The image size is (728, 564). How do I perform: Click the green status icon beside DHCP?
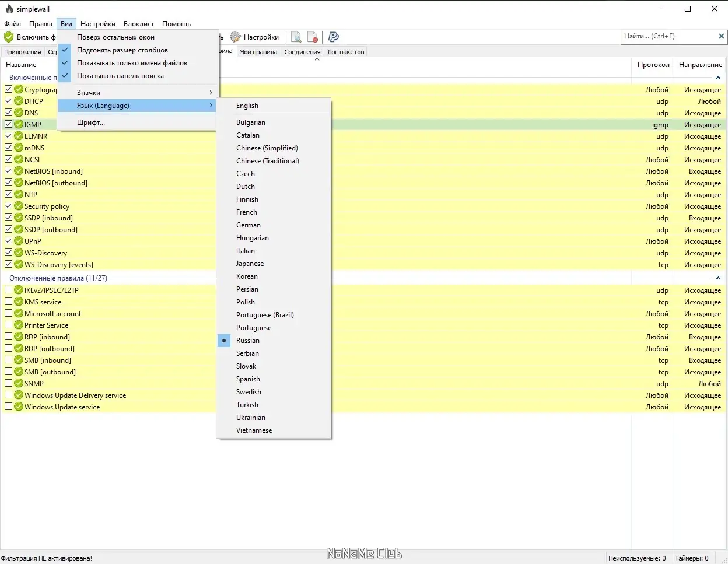click(x=19, y=101)
